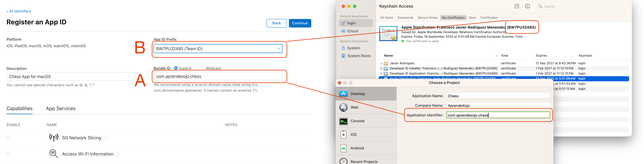
Task: Choose the Console project type icon
Action: [x=344, y=121]
